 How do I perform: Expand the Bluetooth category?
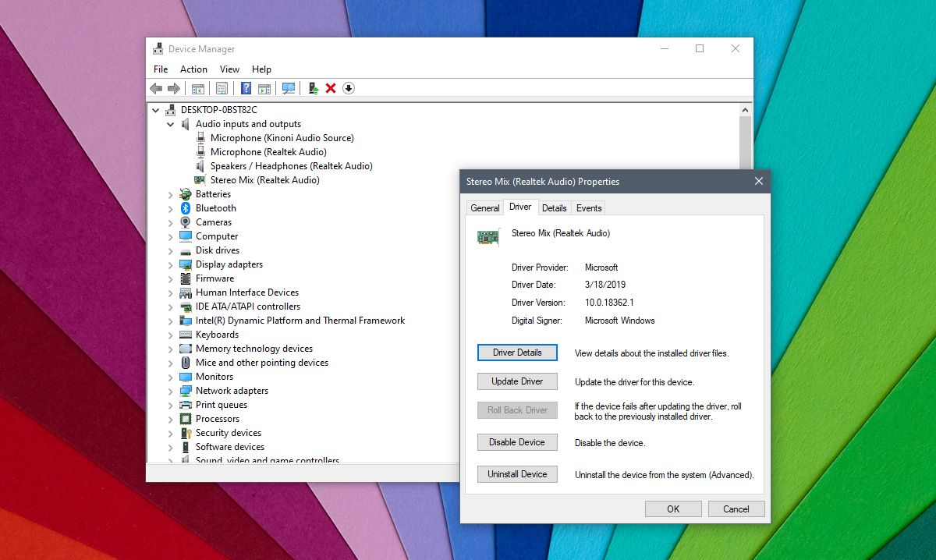point(171,208)
